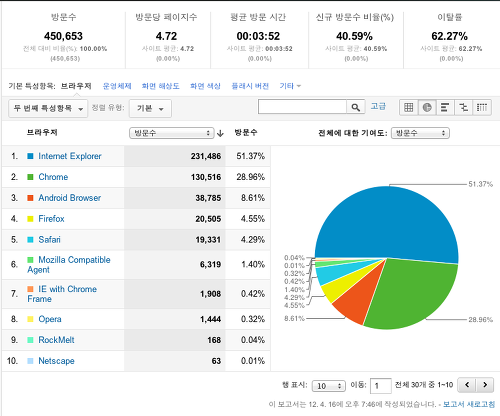
Task: Switch to the 운영체제 dimension
Action: point(117,86)
